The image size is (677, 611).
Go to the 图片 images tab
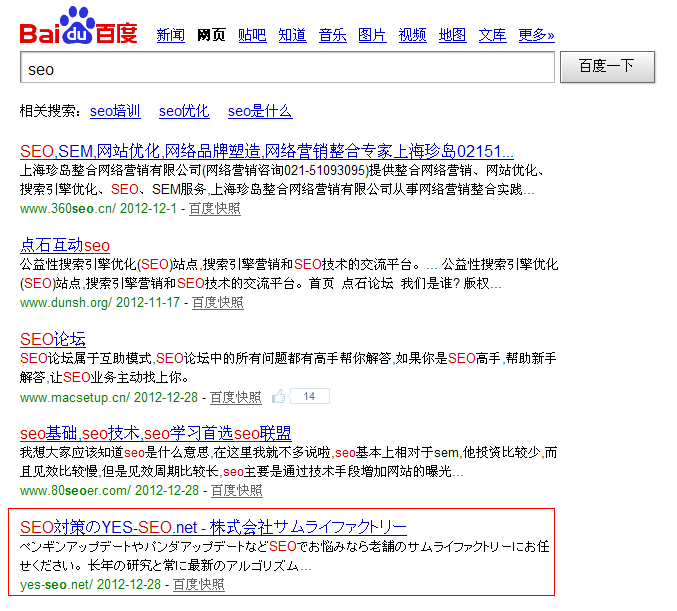pyautogui.click(x=372, y=35)
